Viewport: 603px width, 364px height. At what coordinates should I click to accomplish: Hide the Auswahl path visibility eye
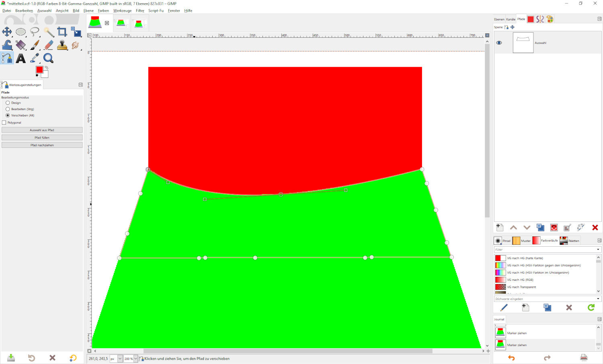[499, 43]
